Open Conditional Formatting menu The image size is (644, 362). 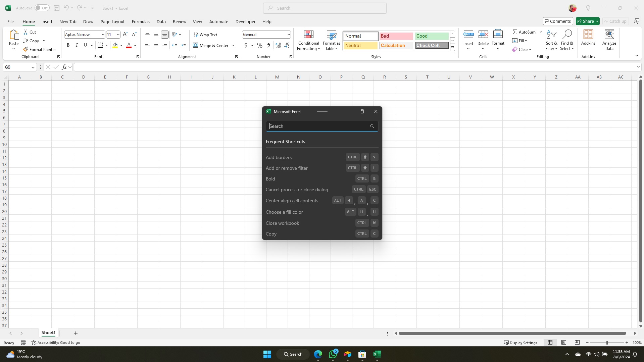point(309,41)
